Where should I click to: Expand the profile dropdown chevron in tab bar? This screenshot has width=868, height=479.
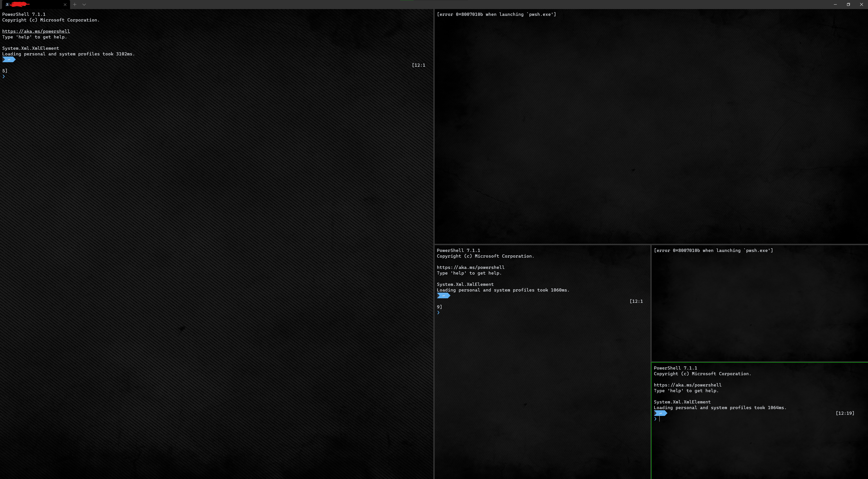[84, 4]
